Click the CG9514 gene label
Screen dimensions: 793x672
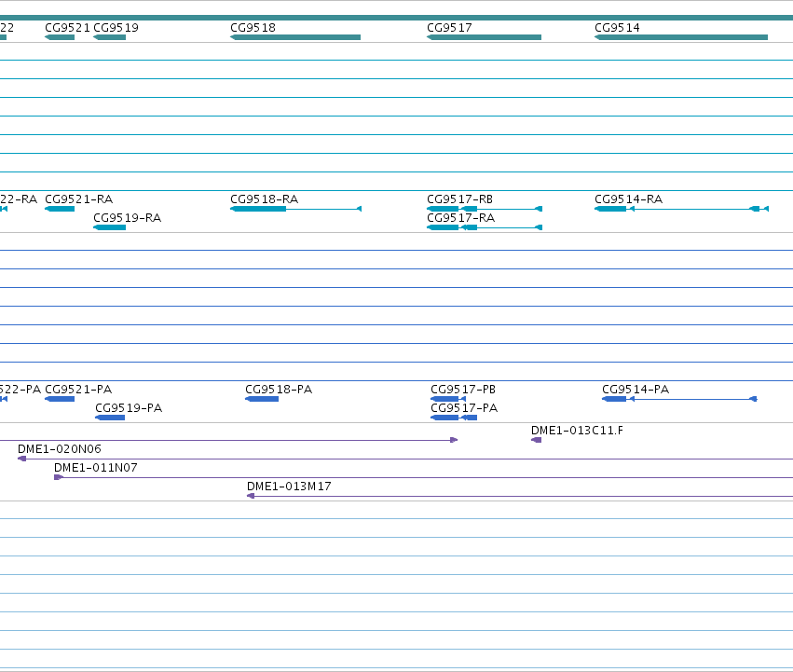click(x=617, y=28)
